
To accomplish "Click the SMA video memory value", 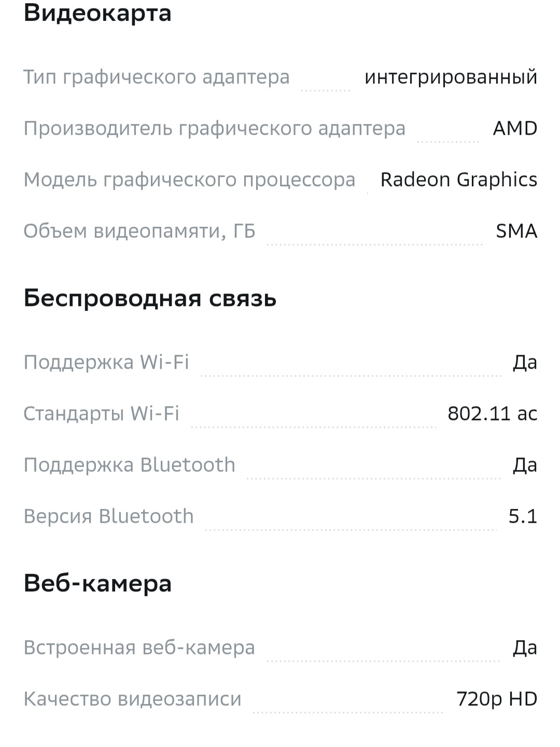I will click(516, 231).
